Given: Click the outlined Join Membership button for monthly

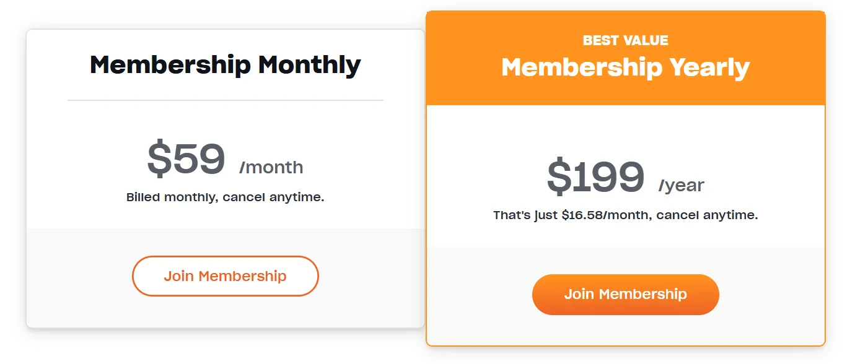Looking at the screenshot, I should (x=225, y=276).
